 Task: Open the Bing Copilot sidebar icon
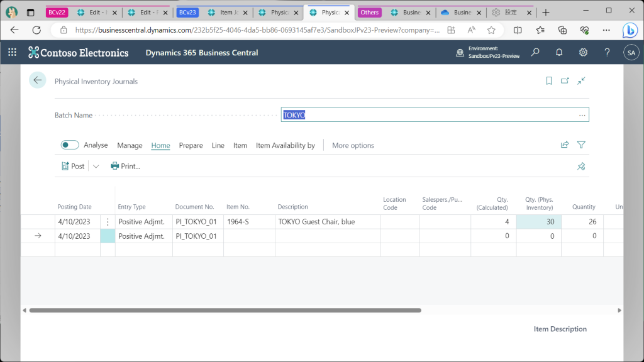click(x=630, y=30)
